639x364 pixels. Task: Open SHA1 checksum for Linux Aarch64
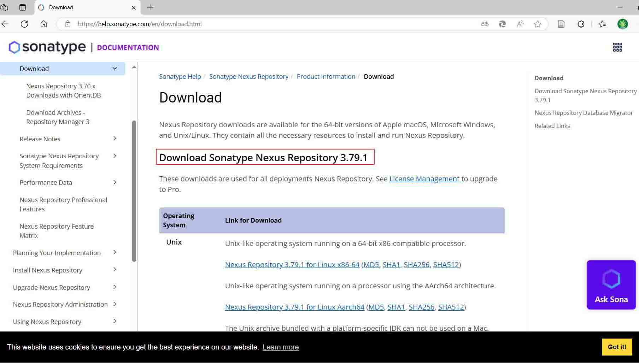click(396, 307)
